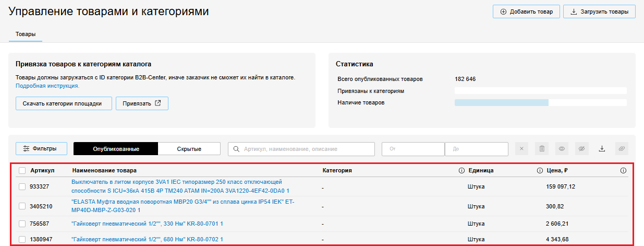Click info icon next to Единица column
Screen dimensions: 644x246
point(540,170)
